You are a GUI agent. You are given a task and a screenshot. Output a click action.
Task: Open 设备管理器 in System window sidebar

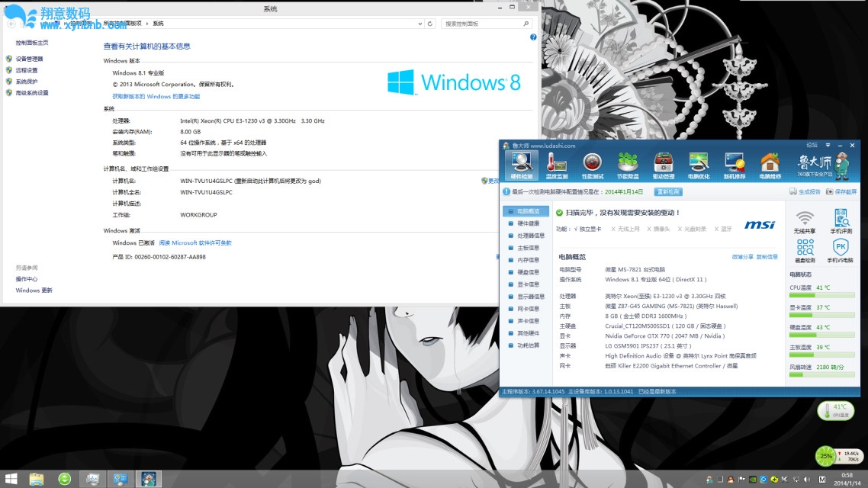pyautogui.click(x=29, y=59)
